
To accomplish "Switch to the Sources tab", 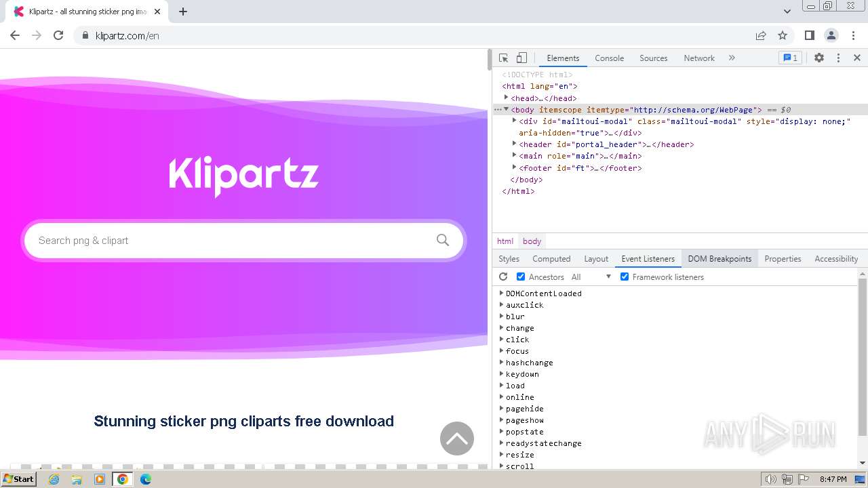I will tap(654, 58).
